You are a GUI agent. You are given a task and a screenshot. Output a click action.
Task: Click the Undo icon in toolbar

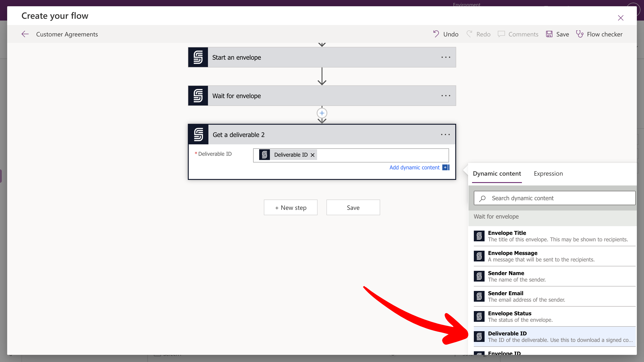tap(436, 34)
